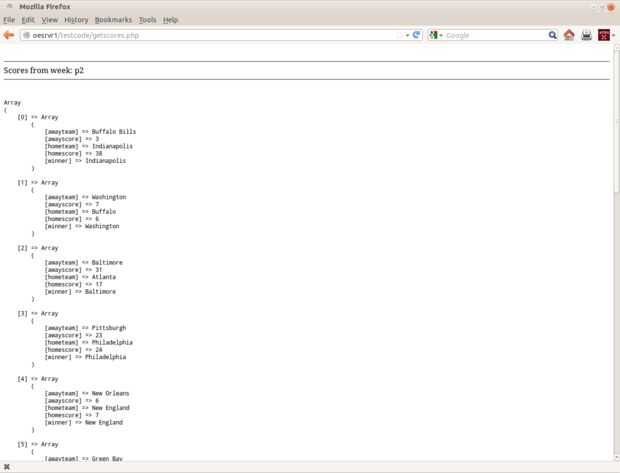
Task: Open the Bookmarks menu
Action: [x=113, y=20]
